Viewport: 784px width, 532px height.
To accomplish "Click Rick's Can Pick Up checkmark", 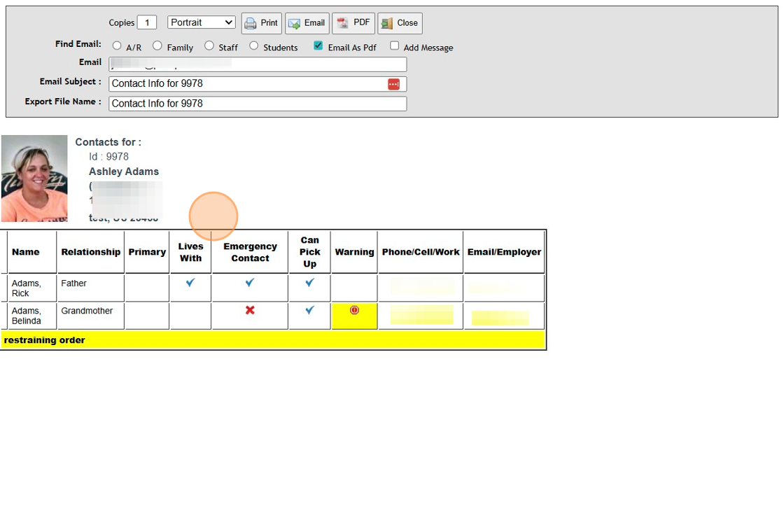I will pyautogui.click(x=310, y=283).
